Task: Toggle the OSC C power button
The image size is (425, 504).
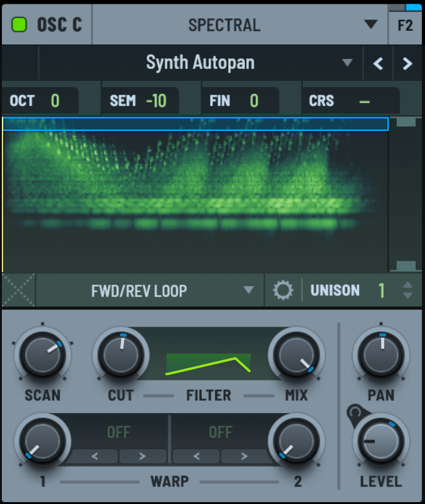Action: pyautogui.click(x=21, y=25)
